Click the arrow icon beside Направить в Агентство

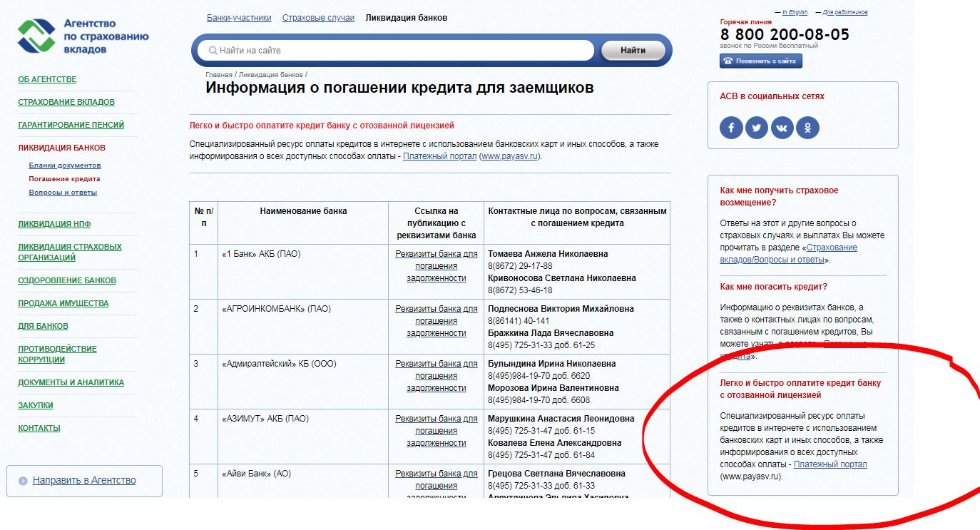click(x=24, y=481)
